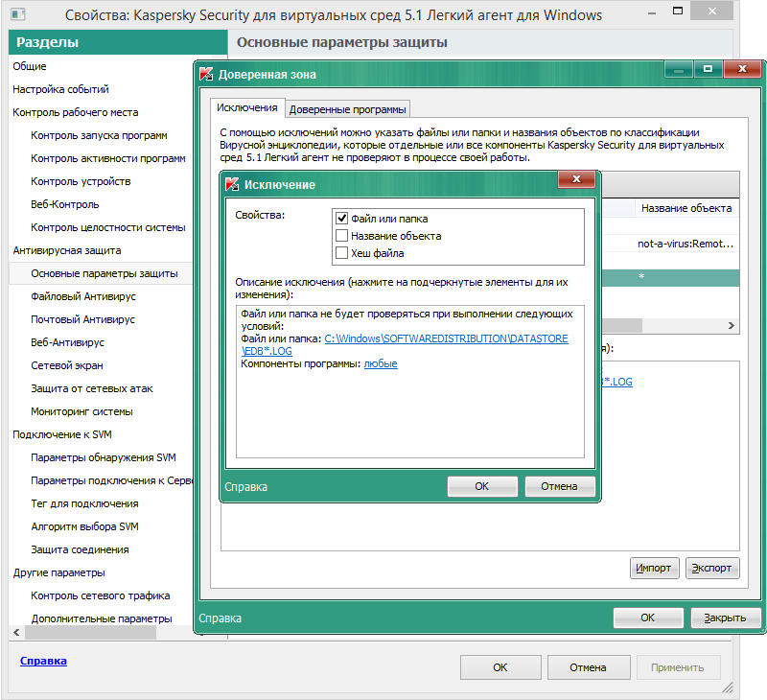Open Контроль устройств section
Image resolution: width=767 pixels, height=700 pixels.
coord(81,181)
